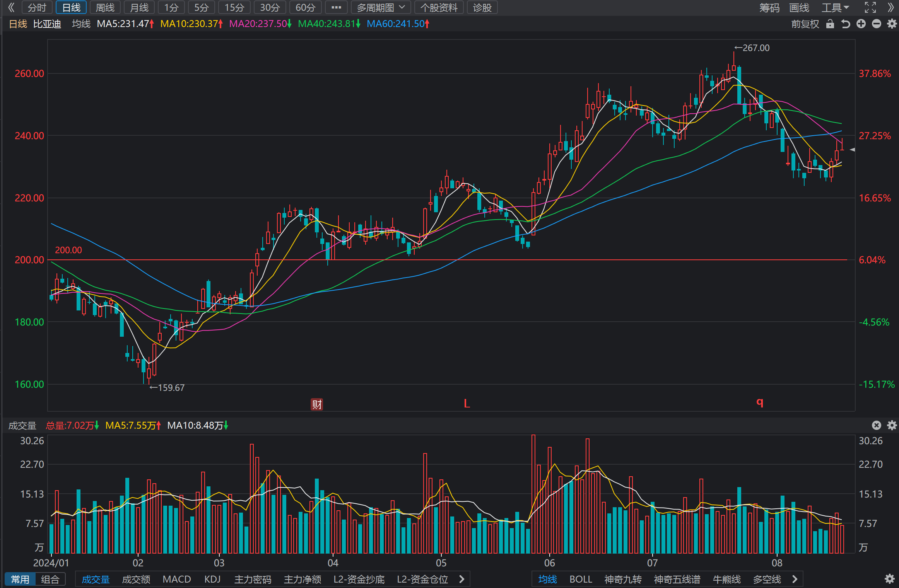Image resolution: width=899 pixels, height=588 pixels.
Task: Open 筹码 chip distribution
Action: coord(769,7)
